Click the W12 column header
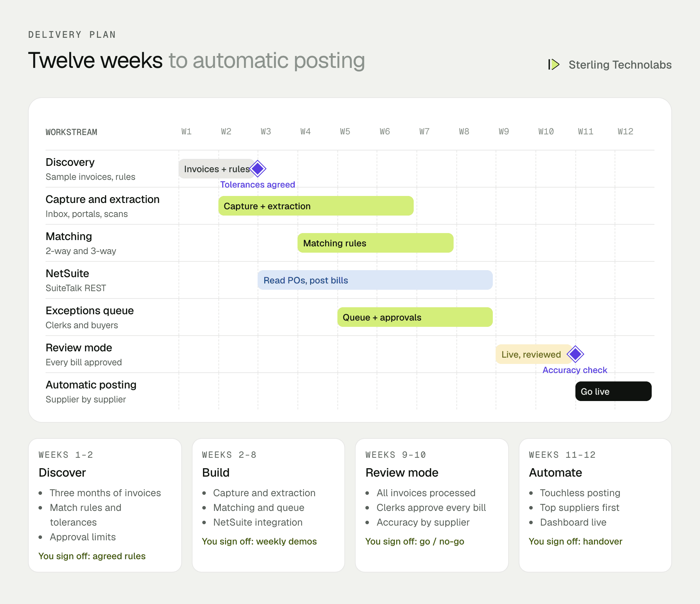 (625, 132)
